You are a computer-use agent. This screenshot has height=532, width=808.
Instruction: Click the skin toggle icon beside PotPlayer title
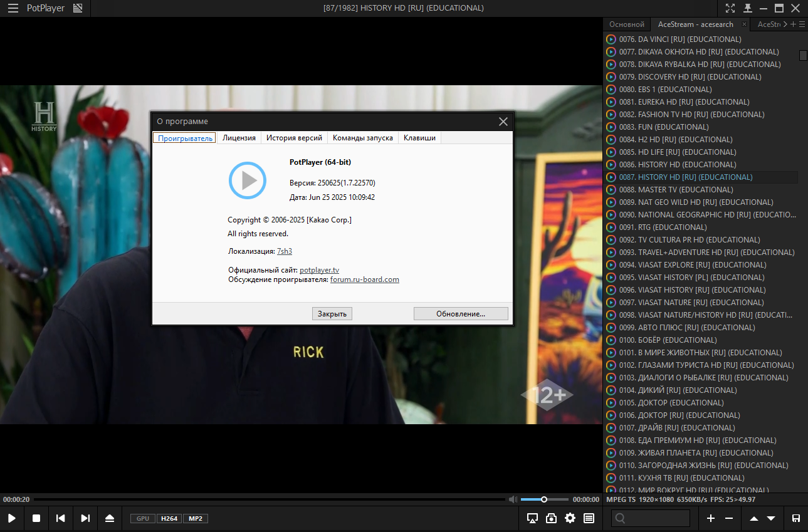[x=78, y=9]
